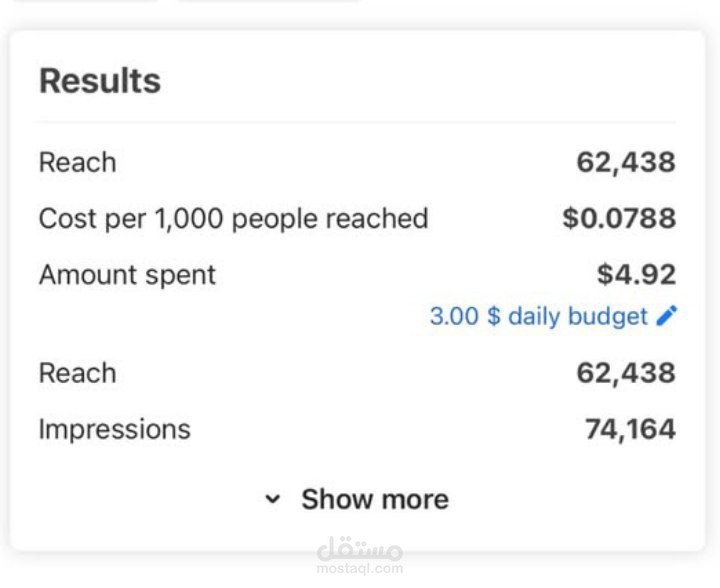Image resolution: width=720 pixels, height=588 pixels.
Task: Select the $0.0788 cost value
Action: click(618, 218)
